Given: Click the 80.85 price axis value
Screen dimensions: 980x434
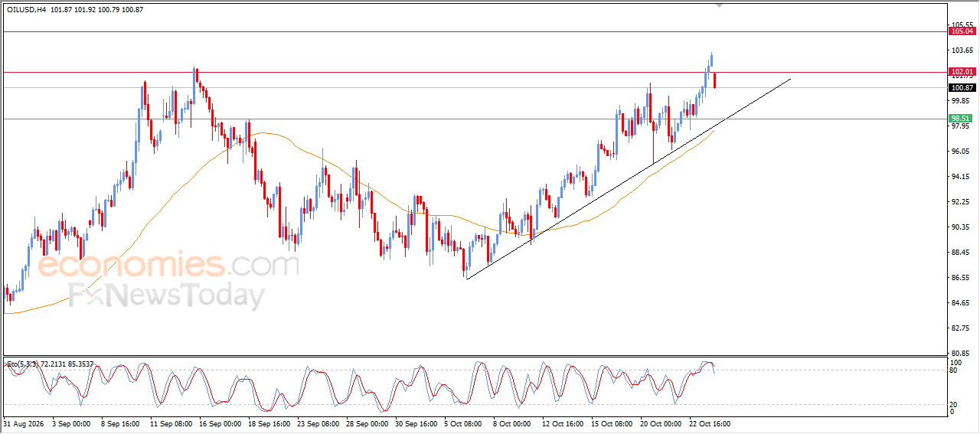Looking at the screenshot, I should pyautogui.click(x=962, y=354).
